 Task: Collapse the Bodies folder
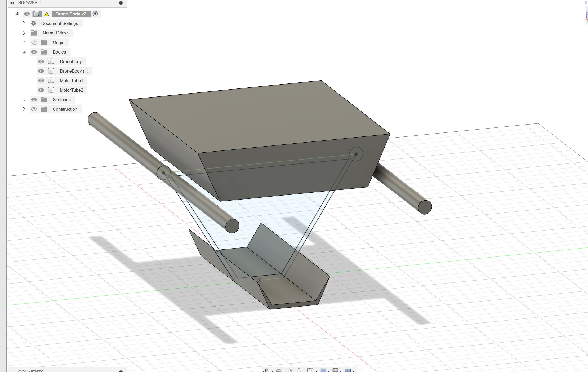tap(24, 52)
